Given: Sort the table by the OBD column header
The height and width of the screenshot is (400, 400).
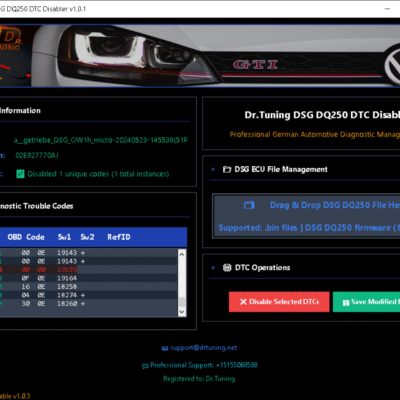Looking at the screenshot, I should pos(15,237).
